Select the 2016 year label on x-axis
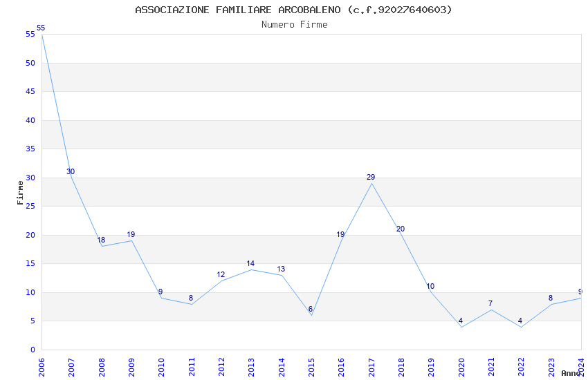 coord(341,368)
